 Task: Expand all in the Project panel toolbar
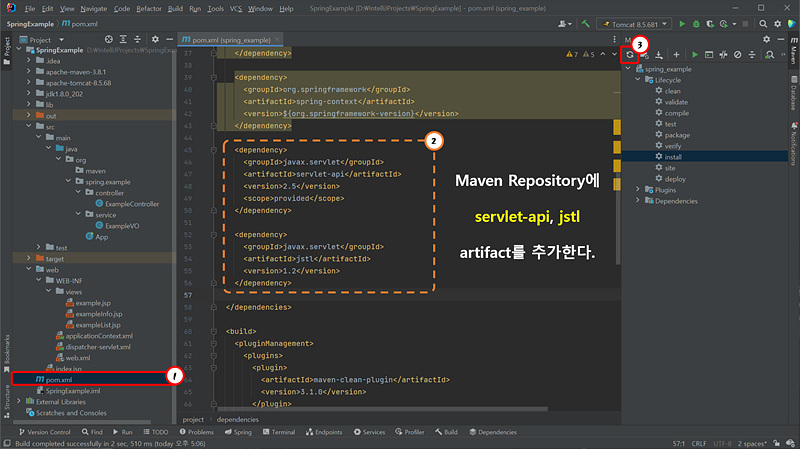[x=123, y=39]
